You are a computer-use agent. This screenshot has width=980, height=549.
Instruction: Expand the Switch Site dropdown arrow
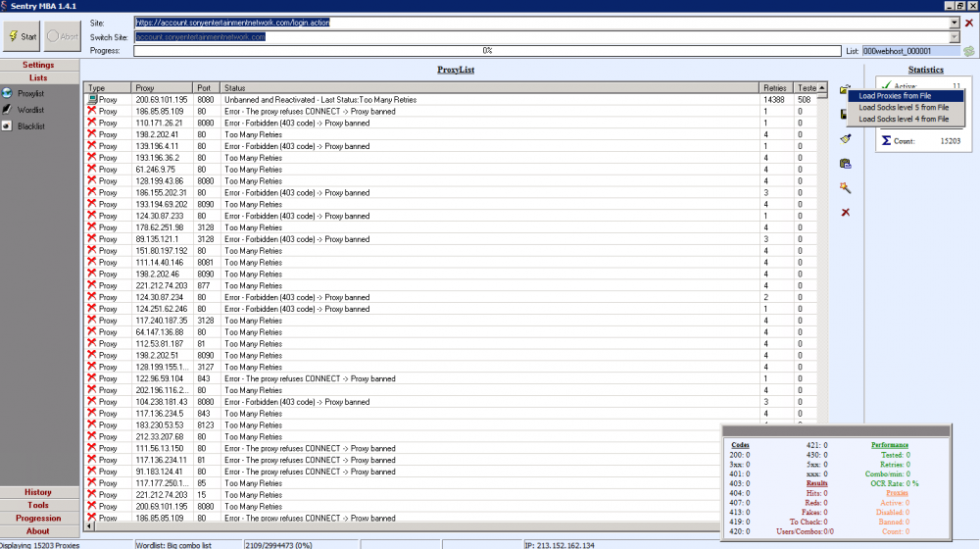click(955, 37)
